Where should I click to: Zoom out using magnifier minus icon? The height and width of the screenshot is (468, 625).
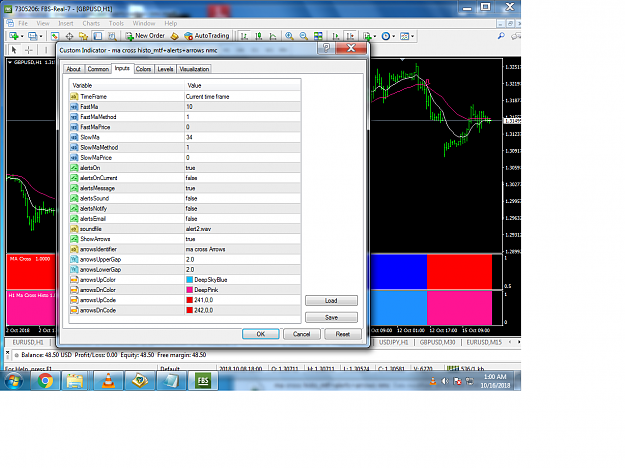(304, 36)
